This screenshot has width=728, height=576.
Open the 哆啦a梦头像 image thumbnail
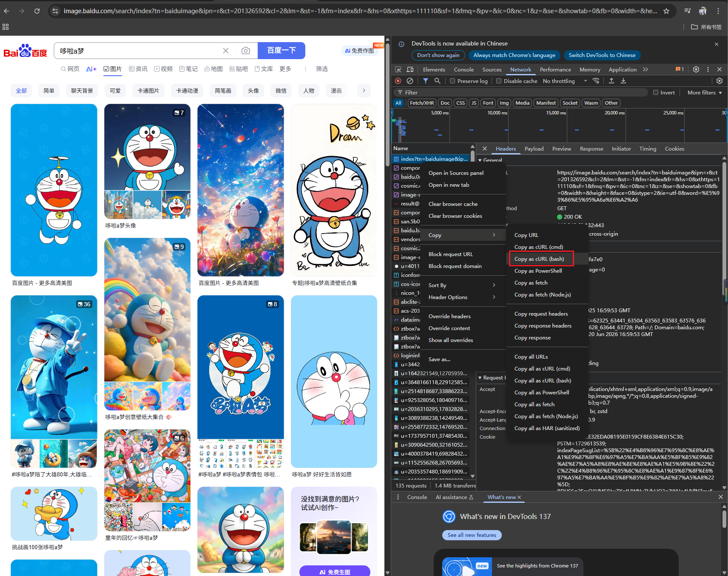tap(147, 161)
